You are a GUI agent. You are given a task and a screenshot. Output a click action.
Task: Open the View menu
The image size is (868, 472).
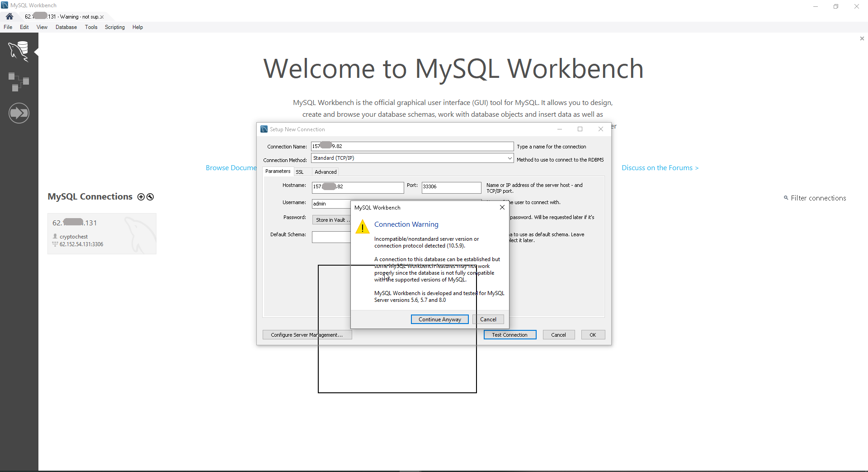(x=42, y=27)
